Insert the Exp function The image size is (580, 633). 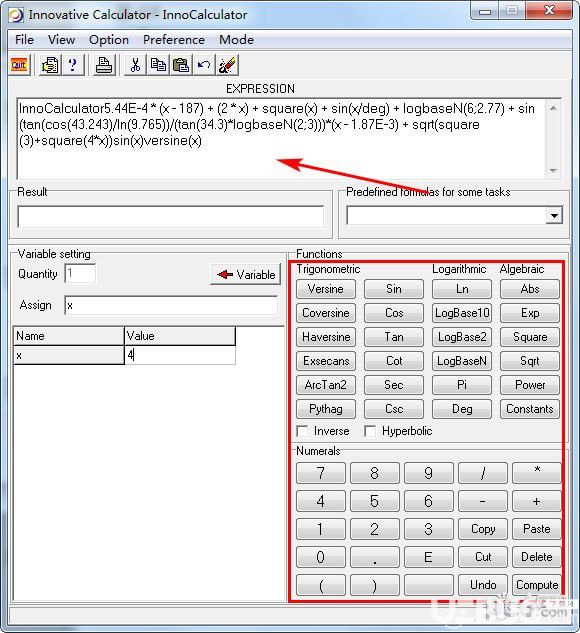[x=530, y=313]
